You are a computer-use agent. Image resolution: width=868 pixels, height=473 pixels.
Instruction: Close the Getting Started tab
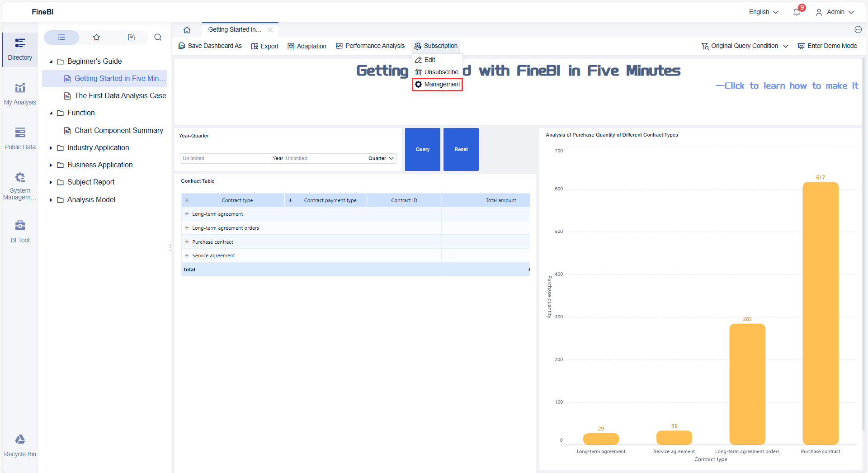pyautogui.click(x=270, y=30)
